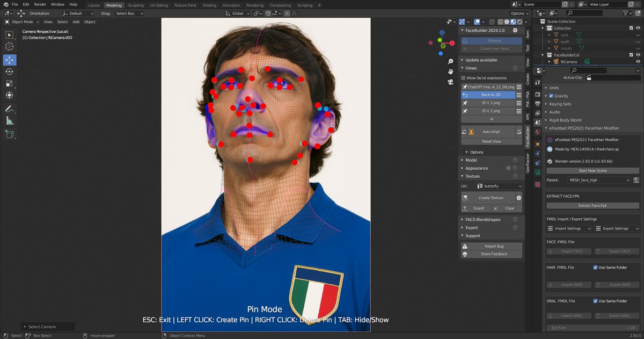Select the Select Box tool icon
The width and height of the screenshot is (644, 339).
tap(10, 35)
